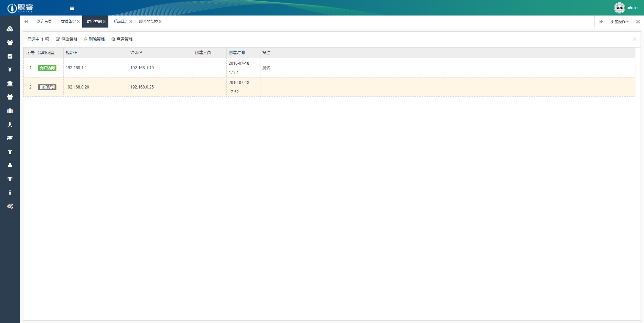Click the admin avatar picture
644x323 pixels.
coord(619,8)
